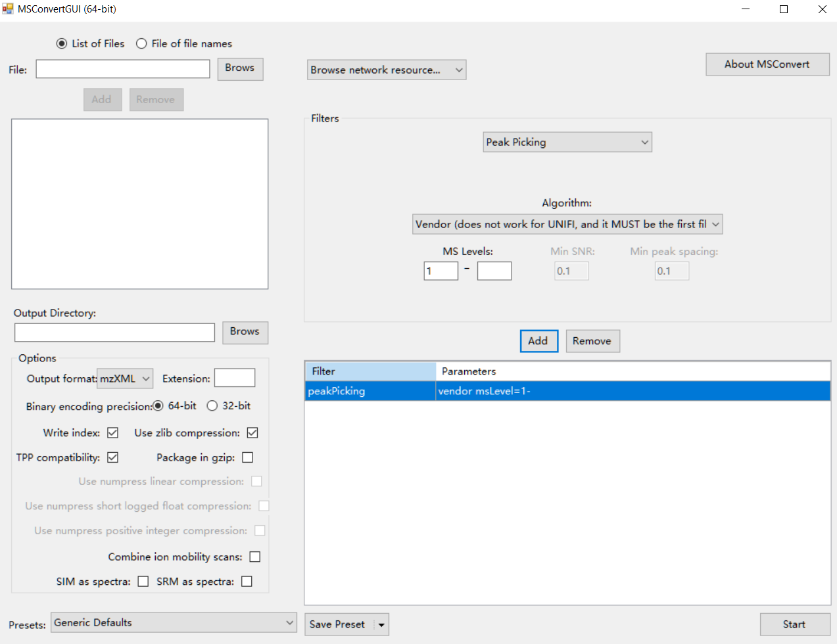Click the Output Directory input field
The width and height of the screenshot is (837, 644).
(114, 333)
